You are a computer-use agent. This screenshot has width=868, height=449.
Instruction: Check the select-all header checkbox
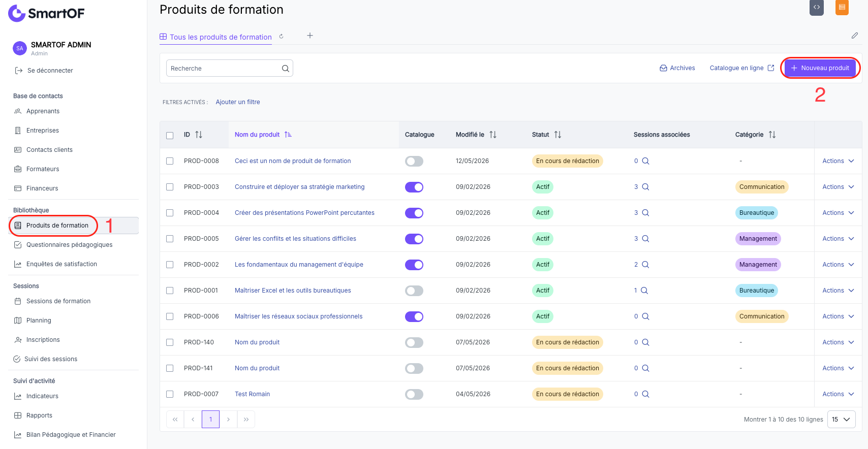[x=170, y=135]
